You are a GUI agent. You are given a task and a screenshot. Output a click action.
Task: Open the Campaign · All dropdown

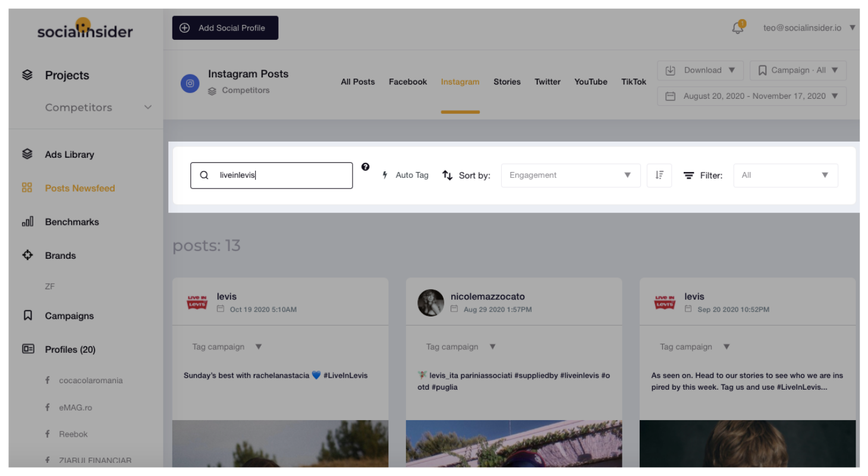click(x=798, y=70)
